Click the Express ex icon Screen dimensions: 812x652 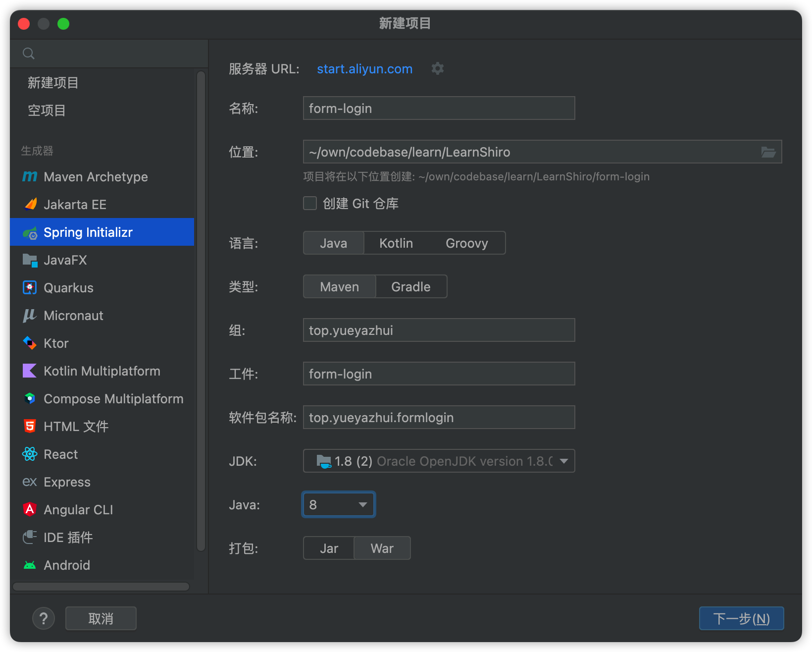30,482
